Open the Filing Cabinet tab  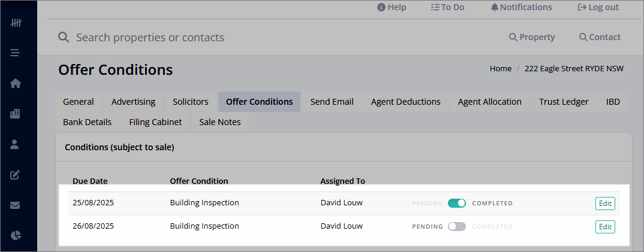pyautogui.click(x=156, y=122)
